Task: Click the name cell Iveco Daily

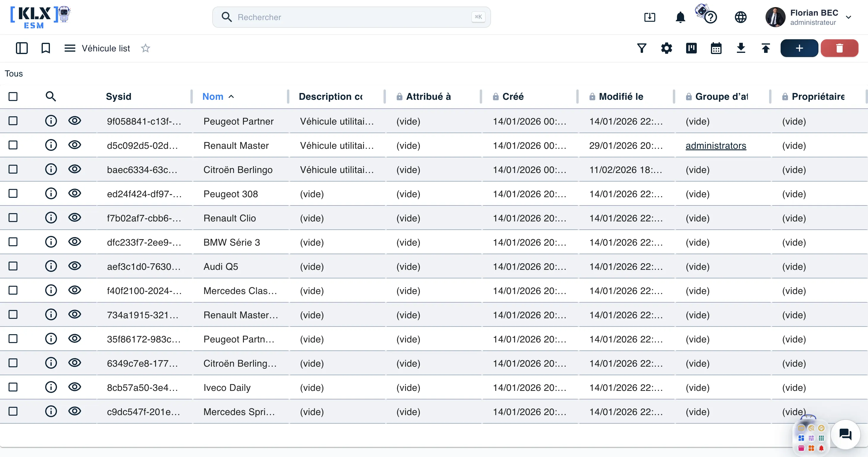Action: (227, 388)
